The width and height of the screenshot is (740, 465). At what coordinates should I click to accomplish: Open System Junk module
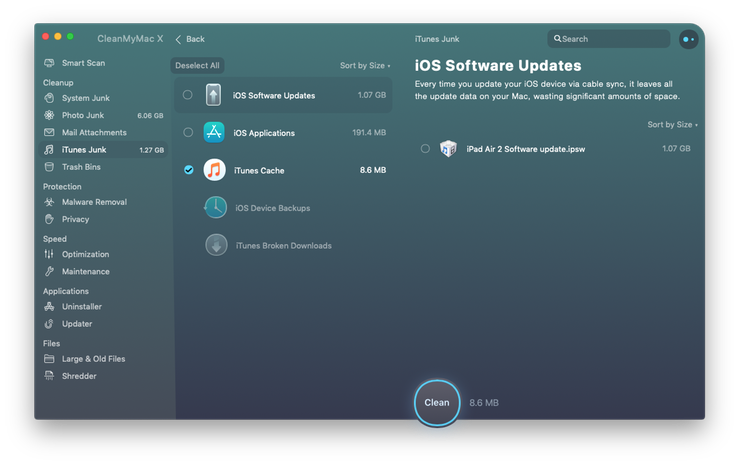pyautogui.click(x=85, y=98)
